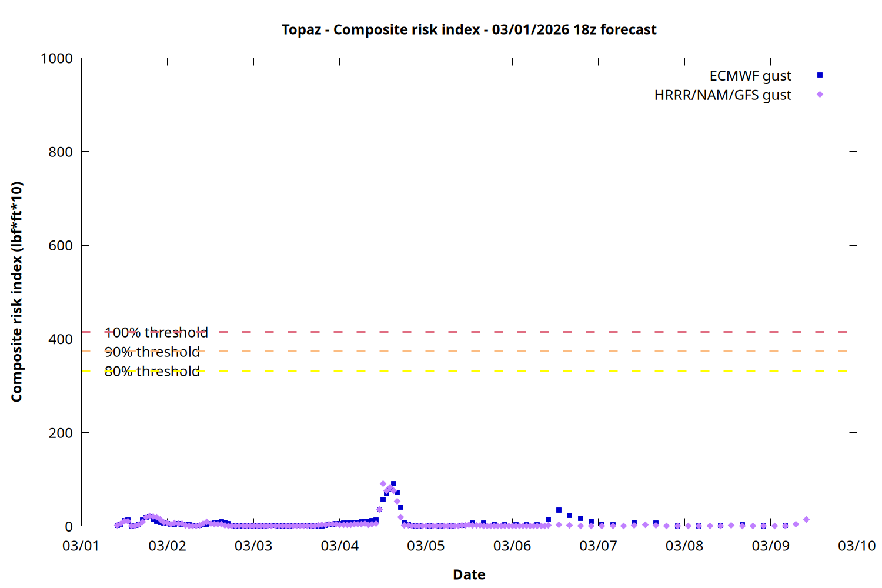
Task: Click the highest blue ECMWF peak data point
Action: pos(393,484)
